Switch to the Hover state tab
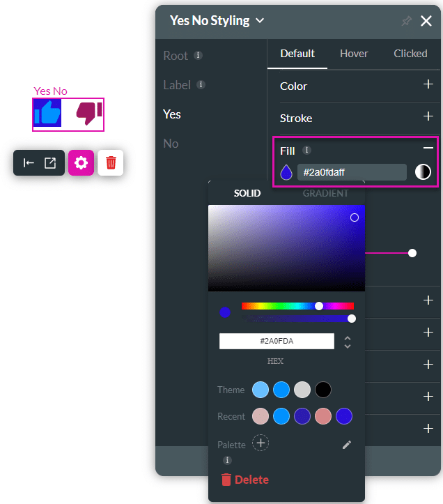The height and width of the screenshot is (504, 443). click(354, 54)
